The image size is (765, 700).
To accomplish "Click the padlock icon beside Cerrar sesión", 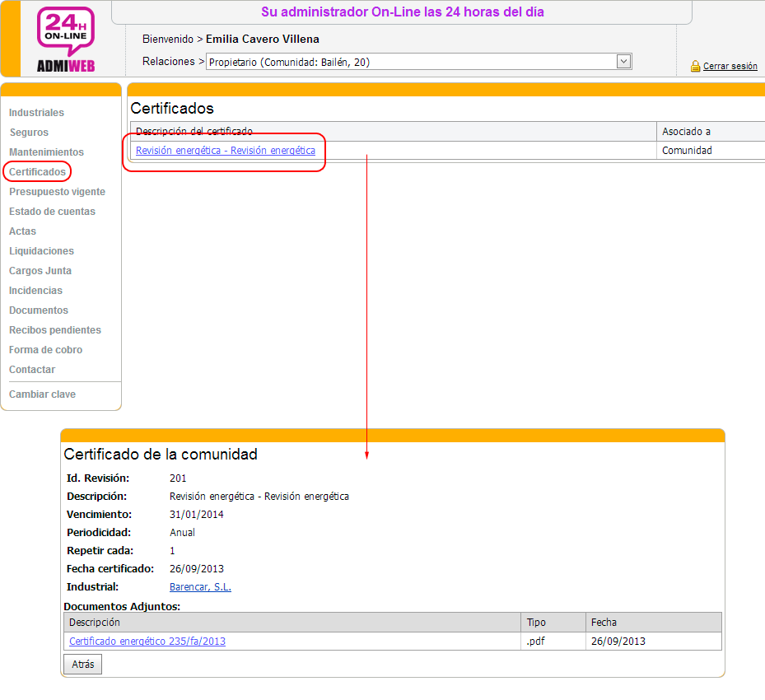I will 695,66.
